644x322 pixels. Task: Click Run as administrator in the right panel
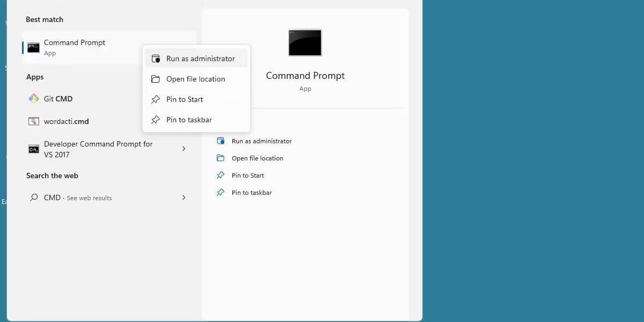coord(261,141)
